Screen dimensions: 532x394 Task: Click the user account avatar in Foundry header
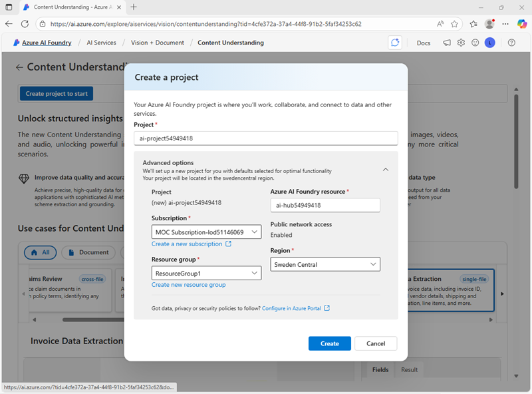pos(490,43)
